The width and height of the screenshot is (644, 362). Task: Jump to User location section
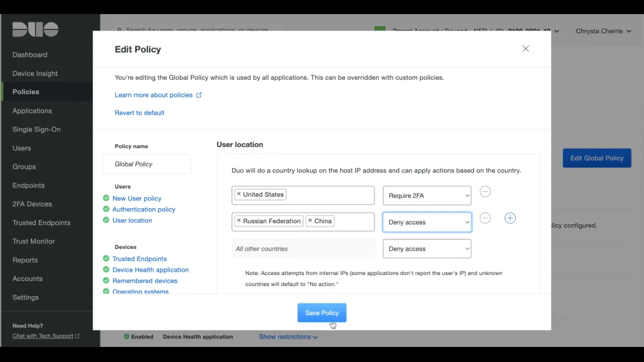pos(132,221)
